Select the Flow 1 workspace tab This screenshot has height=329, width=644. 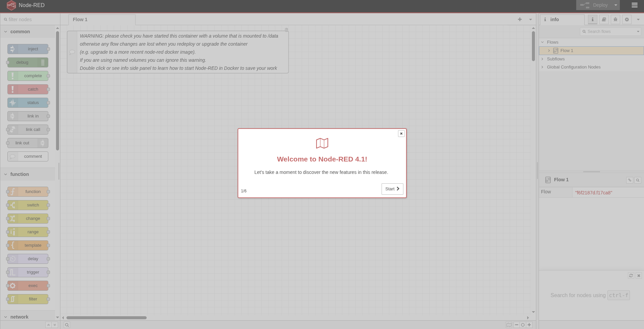point(80,19)
